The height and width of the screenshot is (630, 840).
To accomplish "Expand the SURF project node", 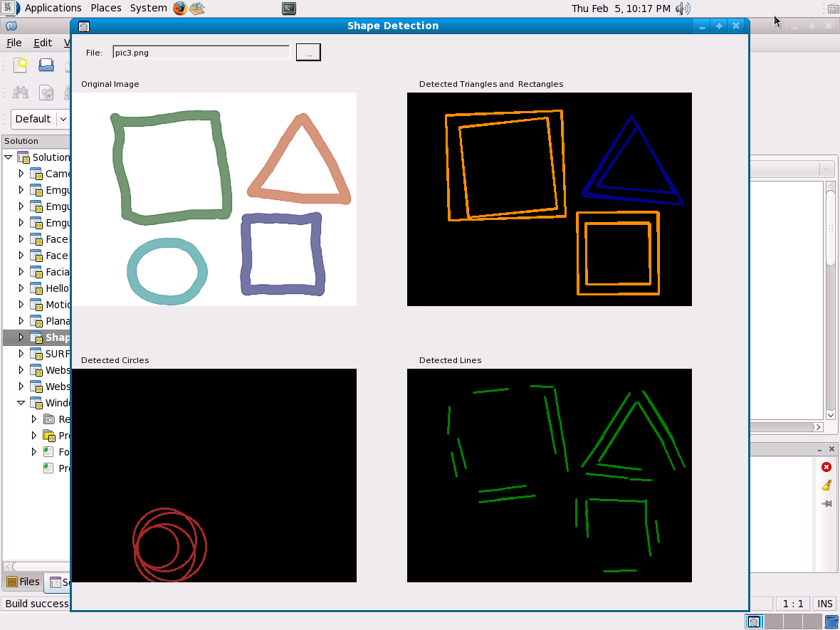I will 21,354.
